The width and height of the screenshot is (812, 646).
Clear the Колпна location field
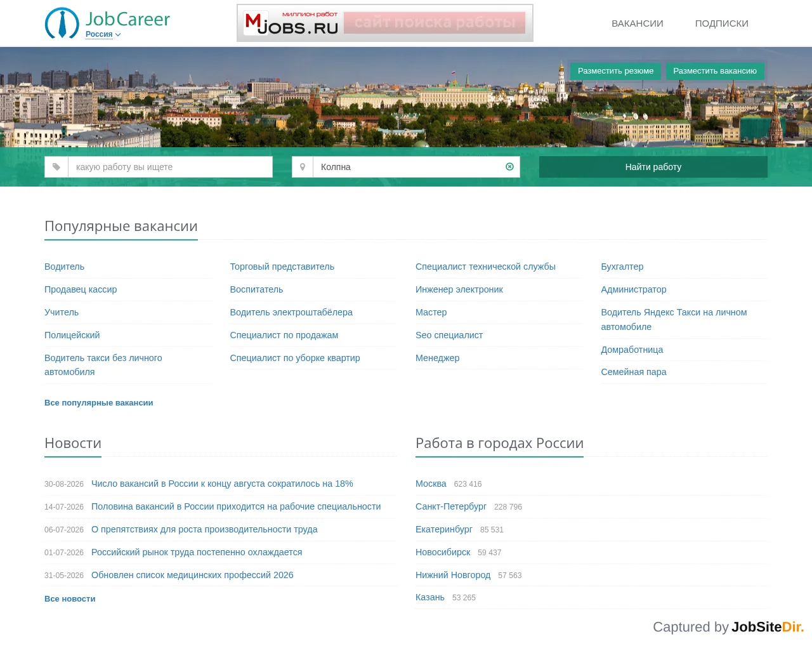[x=509, y=167]
